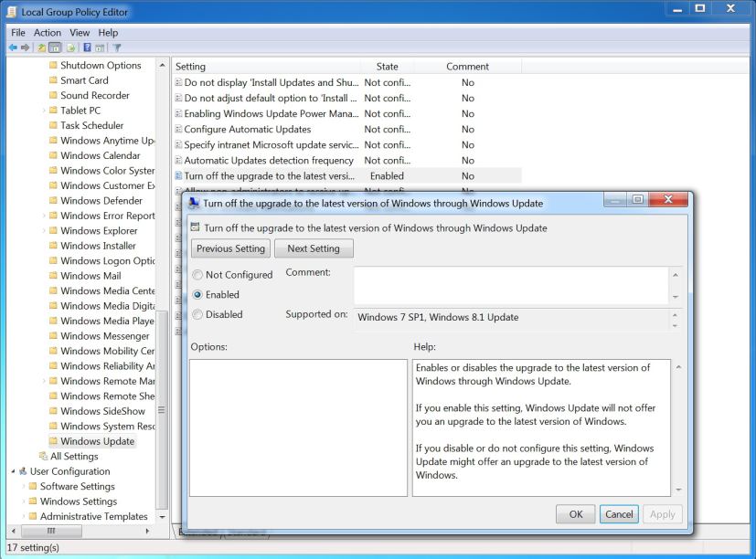Click the Supported on text box
The width and height of the screenshot is (756, 559).
click(x=511, y=318)
